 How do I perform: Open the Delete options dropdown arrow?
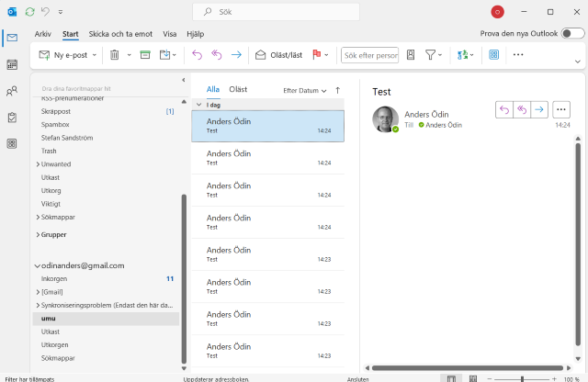click(129, 55)
